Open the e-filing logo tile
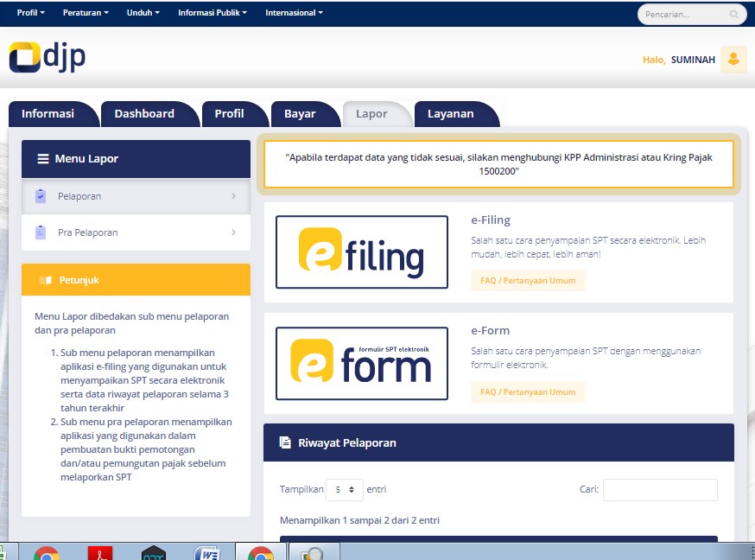The height and width of the screenshot is (560, 755). (x=362, y=251)
